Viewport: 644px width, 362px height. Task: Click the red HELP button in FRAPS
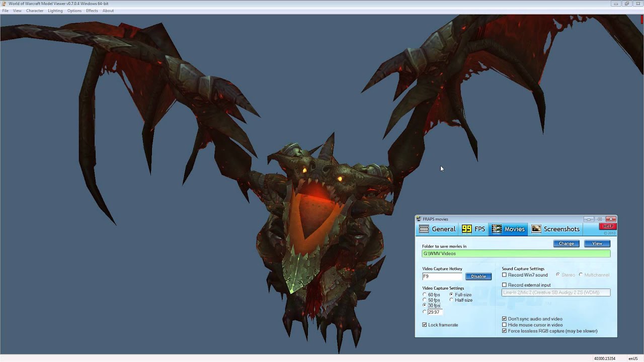click(x=608, y=226)
